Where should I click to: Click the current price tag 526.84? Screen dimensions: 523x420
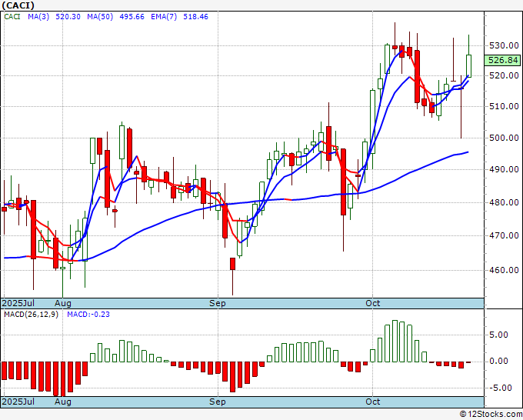[x=503, y=60]
